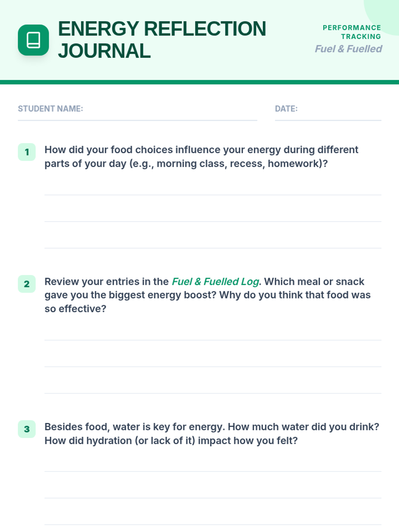
Task: Click the Fuel & Fuelled Log link
Action: click(x=215, y=282)
